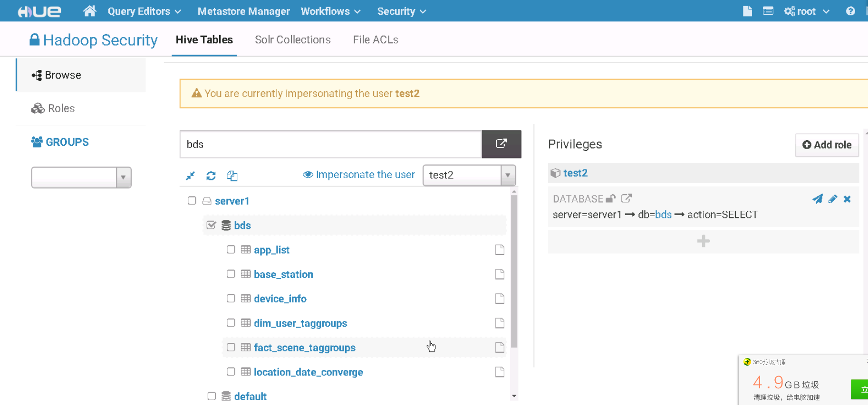The width and height of the screenshot is (868, 405).
Task: Collapse the bds database node
Action: (x=242, y=226)
